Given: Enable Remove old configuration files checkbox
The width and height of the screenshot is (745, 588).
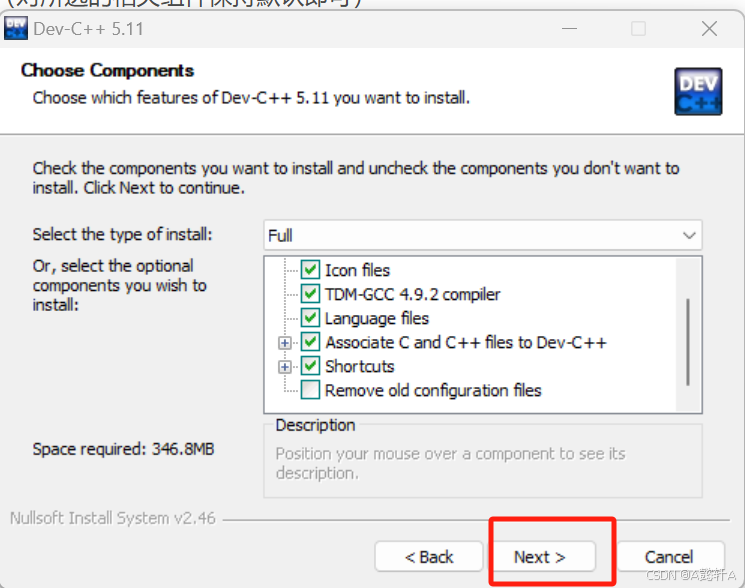Looking at the screenshot, I should click(310, 390).
